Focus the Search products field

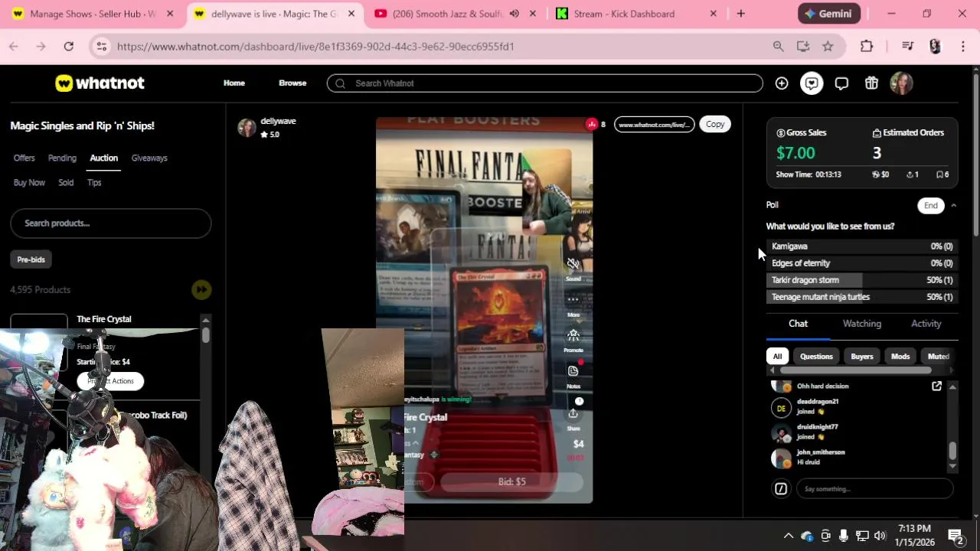click(110, 223)
